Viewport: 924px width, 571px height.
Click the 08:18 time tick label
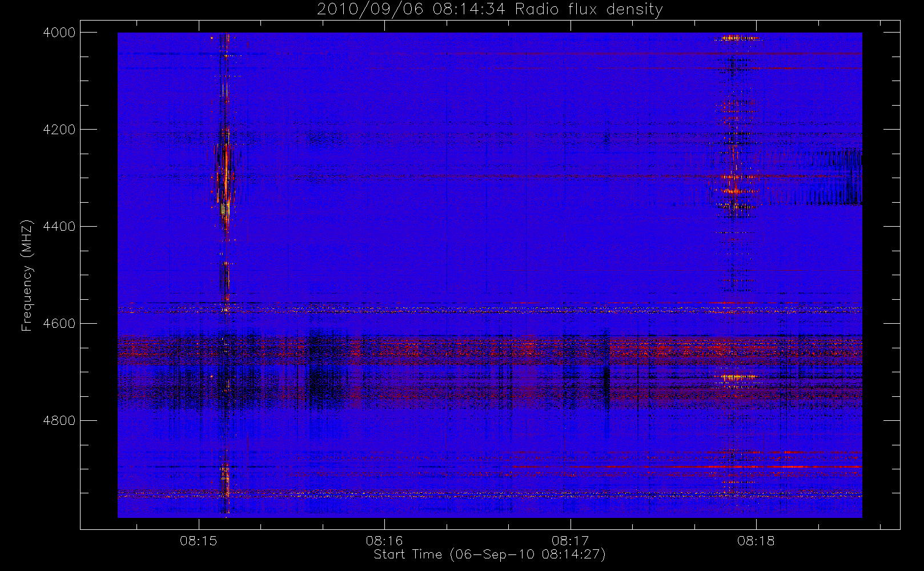pyautogui.click(x=756, y=540)
